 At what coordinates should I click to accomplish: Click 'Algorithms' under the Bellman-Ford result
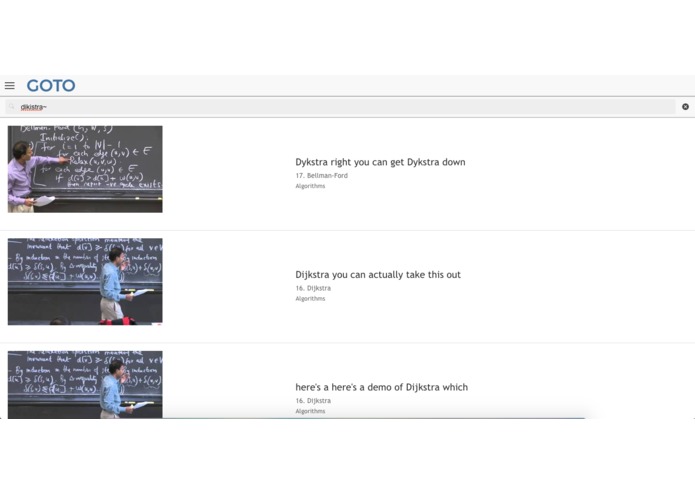coord(310,186)
